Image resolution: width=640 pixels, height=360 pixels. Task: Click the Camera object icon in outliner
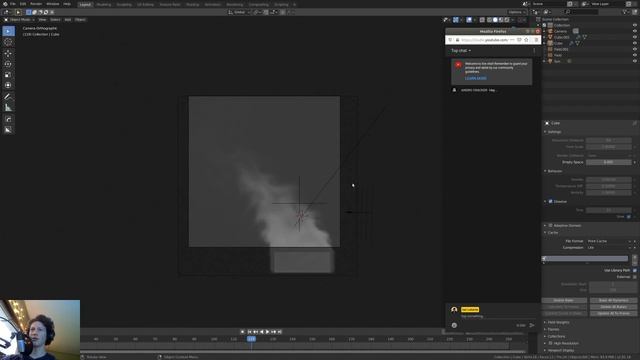pyautogui.click(x=550, y=31)
